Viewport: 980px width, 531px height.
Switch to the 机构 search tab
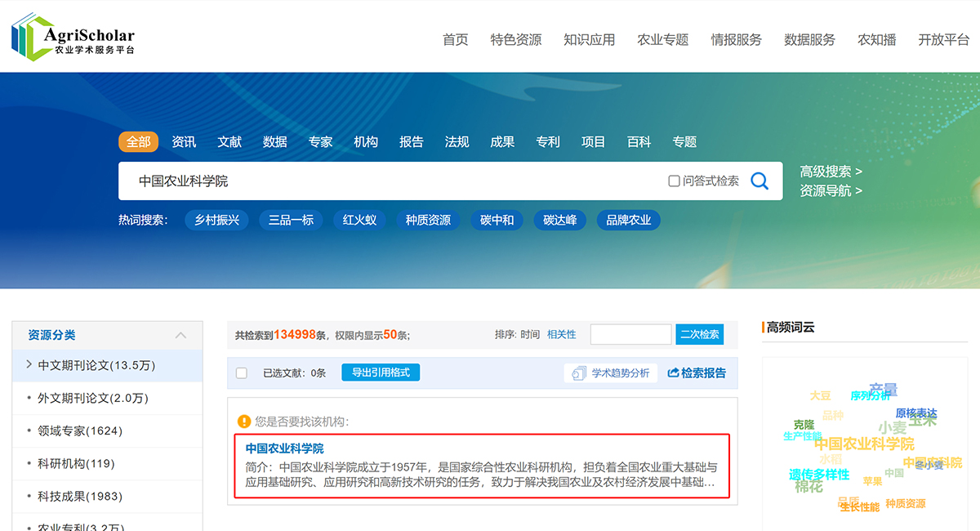(x=366, y=142)
